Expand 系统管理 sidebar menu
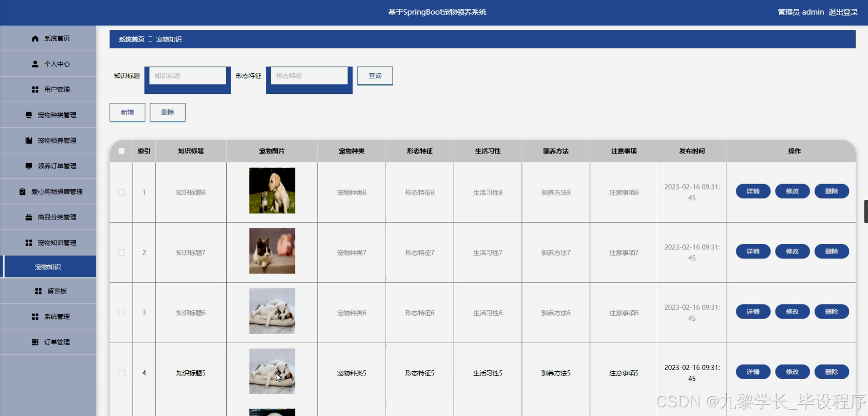Image resolution: width=868 pixels, height=416 pixels. (48, 316)
